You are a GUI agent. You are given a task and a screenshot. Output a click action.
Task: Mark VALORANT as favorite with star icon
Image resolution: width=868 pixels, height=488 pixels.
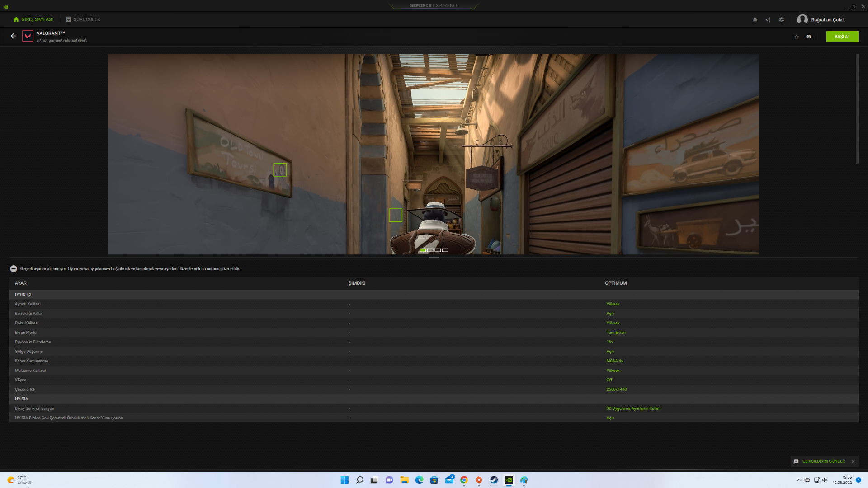coord(796,37)
